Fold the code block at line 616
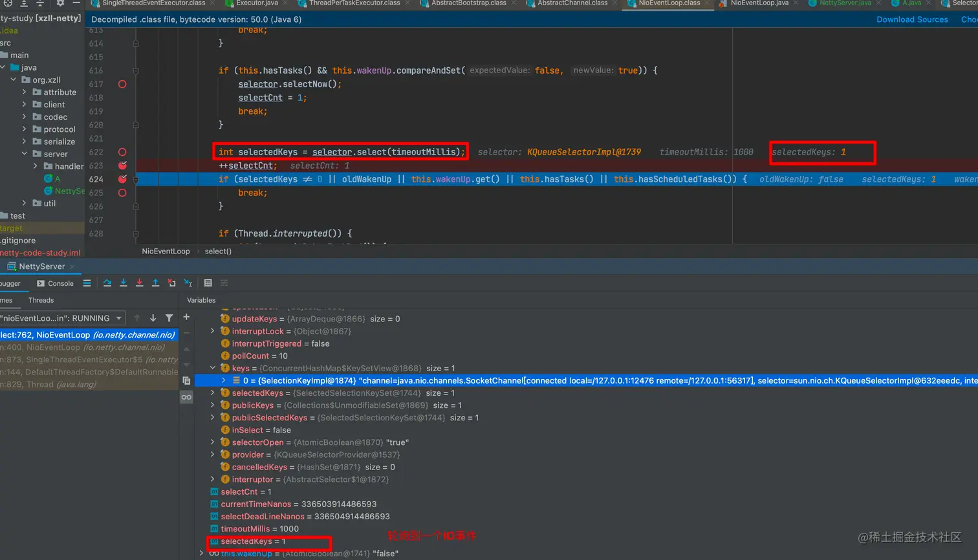 click(x=136, y=70)
